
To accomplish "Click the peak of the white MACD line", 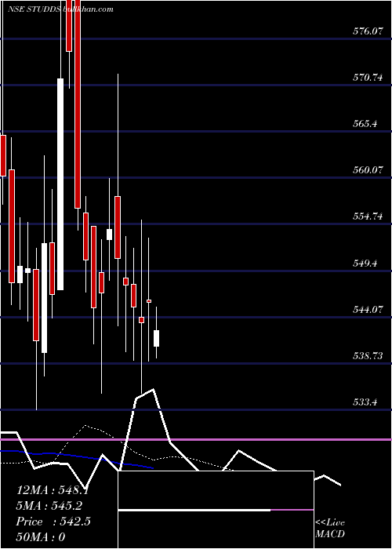I will pyautogui.click(x=153, y=390).
